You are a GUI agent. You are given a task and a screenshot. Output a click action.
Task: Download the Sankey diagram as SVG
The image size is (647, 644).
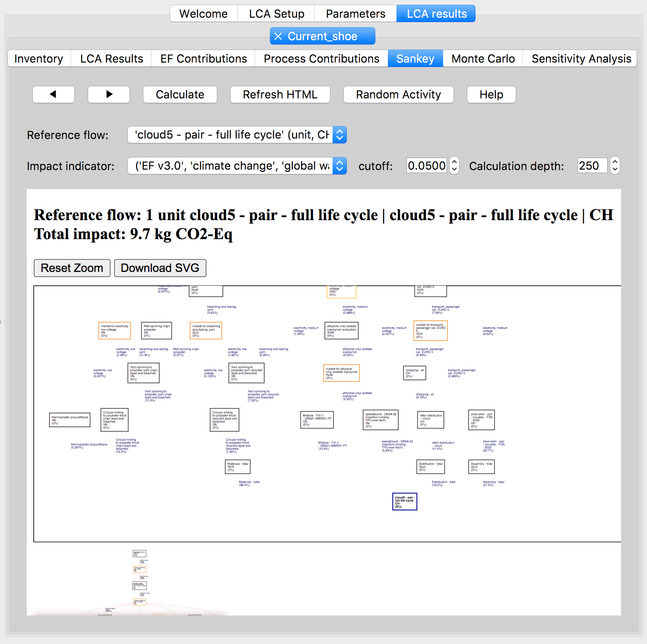(160, 268)
